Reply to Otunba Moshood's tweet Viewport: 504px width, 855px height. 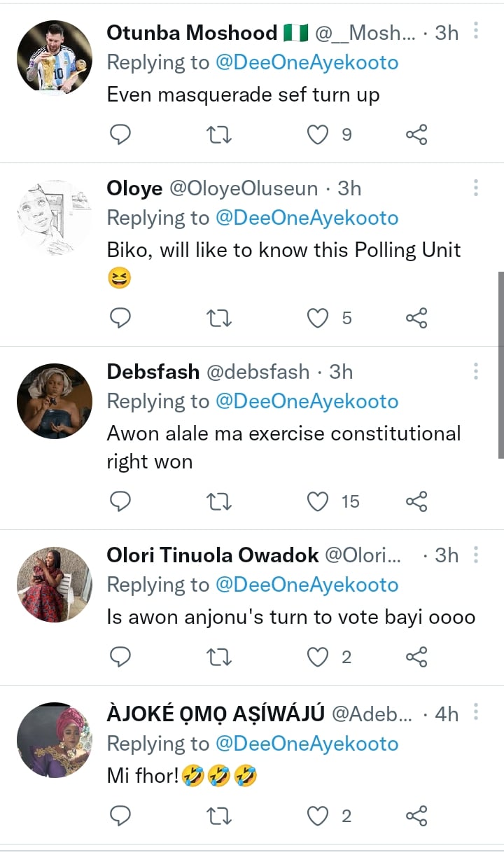click(x=121, y=134)
